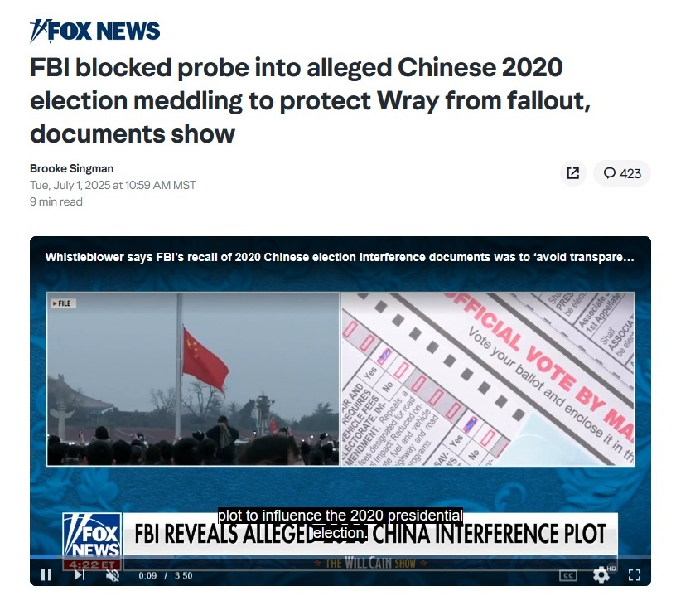Click the video caption subtitle text

[x=340, y=524]
